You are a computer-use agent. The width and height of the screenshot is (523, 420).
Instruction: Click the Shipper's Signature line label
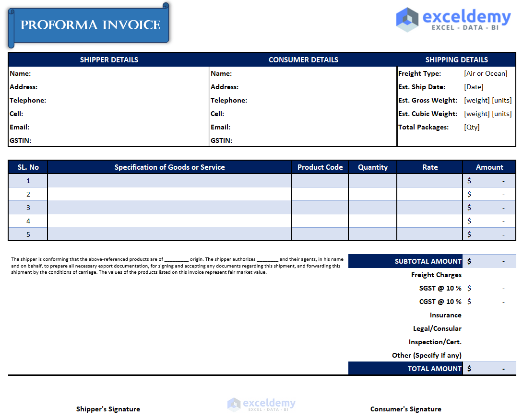pyautogui.click(x=108, y=409)
